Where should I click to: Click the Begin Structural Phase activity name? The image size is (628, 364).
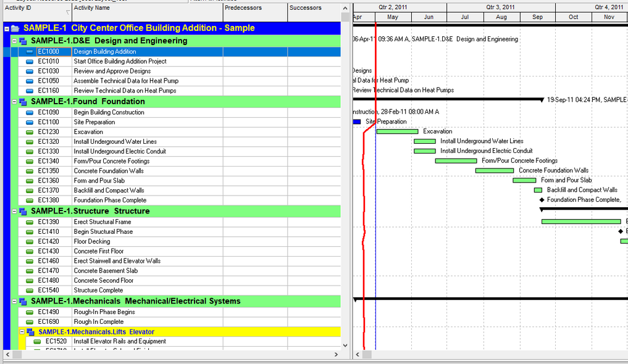point(103,231)
